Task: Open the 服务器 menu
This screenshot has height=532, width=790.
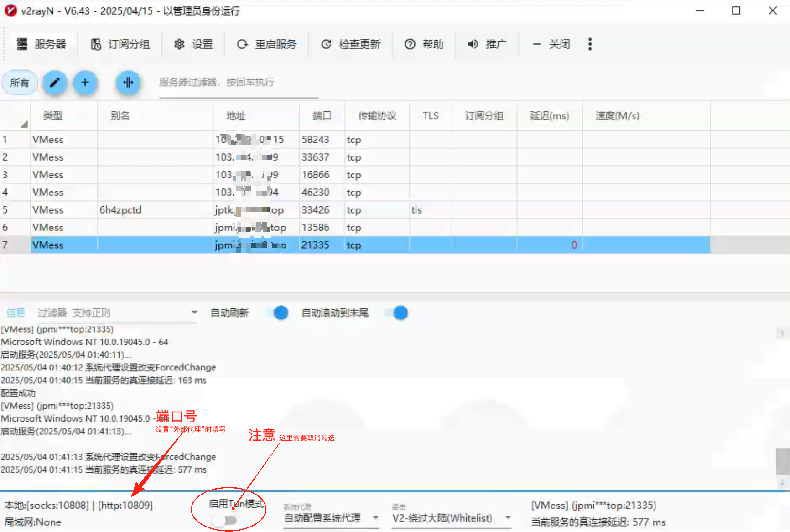Action: pyautogui.click(x=42, y=44)
